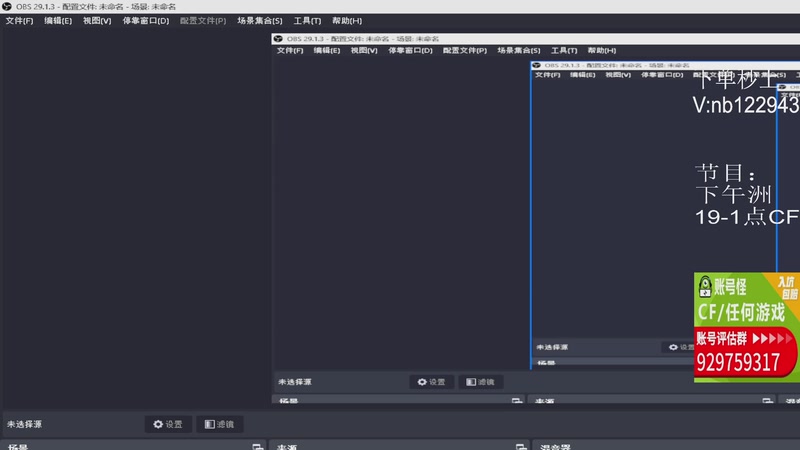Click the outer window title 'OBS 29.1.3 - 配置文件: 未命名'
Viewport: 800px width, 450px height.
[96, 7]
